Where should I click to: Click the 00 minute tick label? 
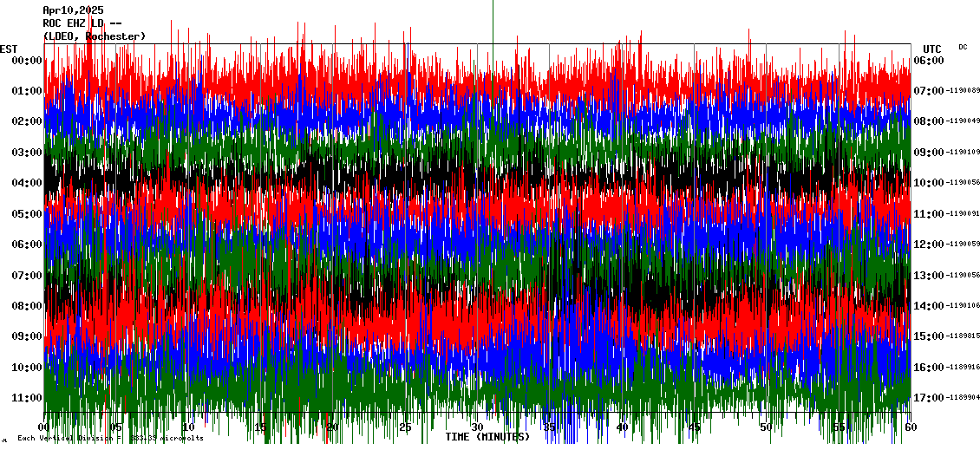[44, 427]
